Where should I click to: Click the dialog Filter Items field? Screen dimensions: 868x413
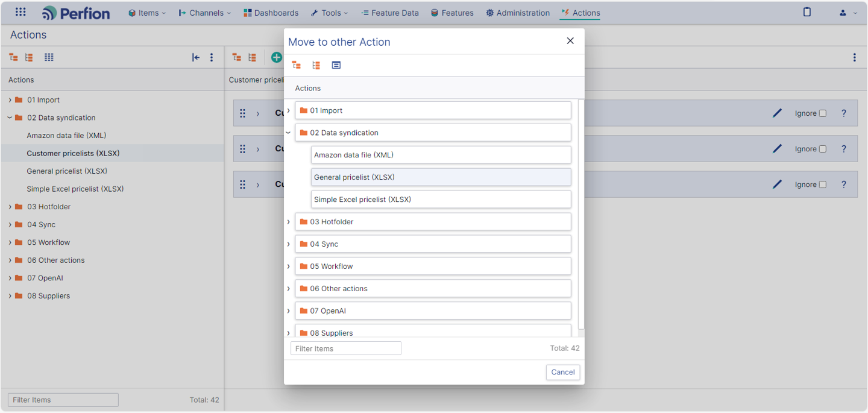coord(346,348)
